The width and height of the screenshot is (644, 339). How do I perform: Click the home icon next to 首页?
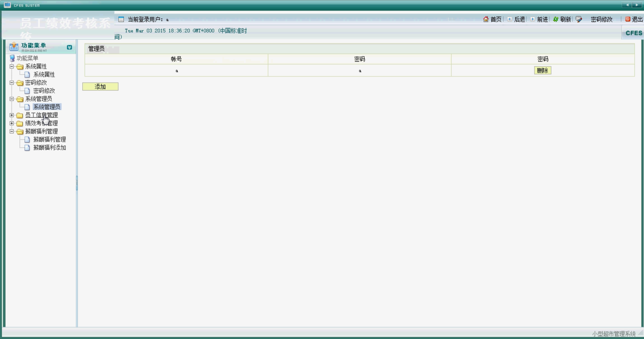click(x=486, y=19)
